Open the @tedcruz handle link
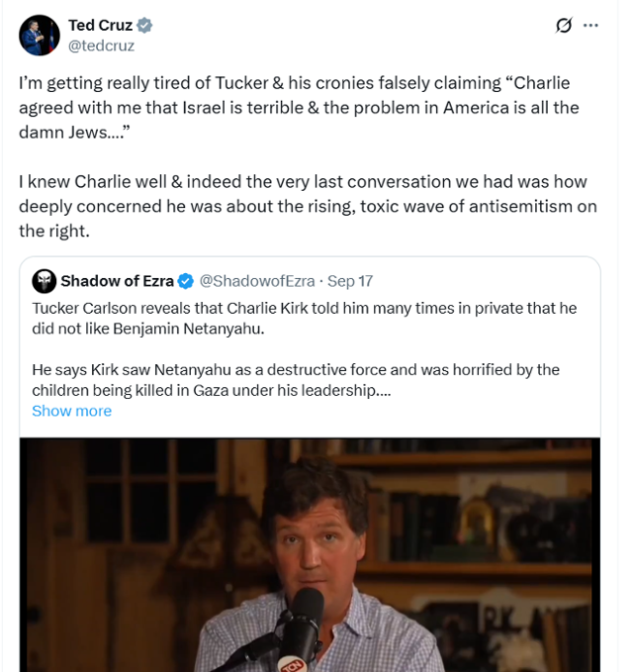The image size is (633, 672). click(x=101, y=46)
